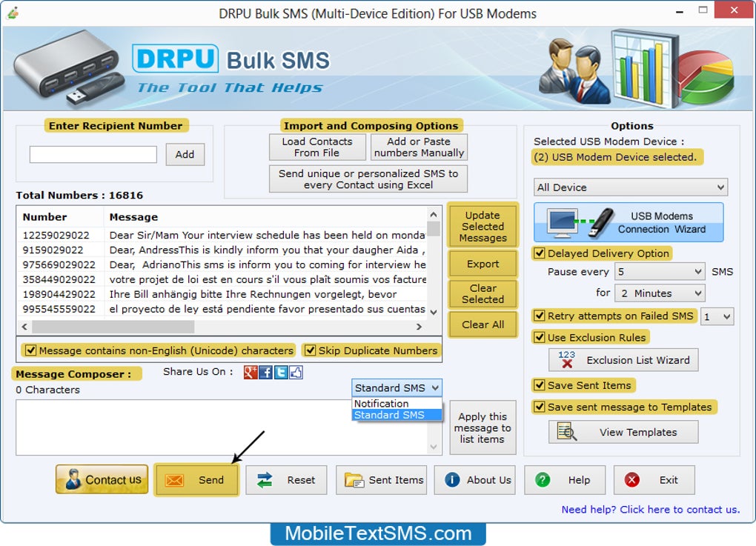Click the message list scroll left arrow

[24, 327]
